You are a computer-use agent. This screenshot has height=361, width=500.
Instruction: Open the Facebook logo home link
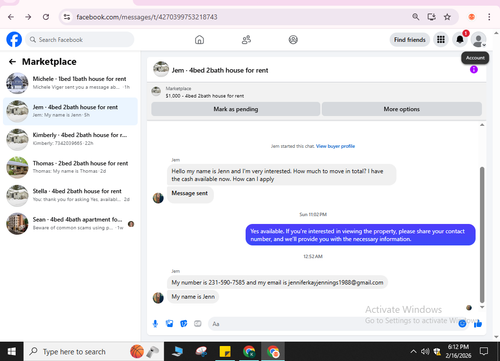point(14,40)
